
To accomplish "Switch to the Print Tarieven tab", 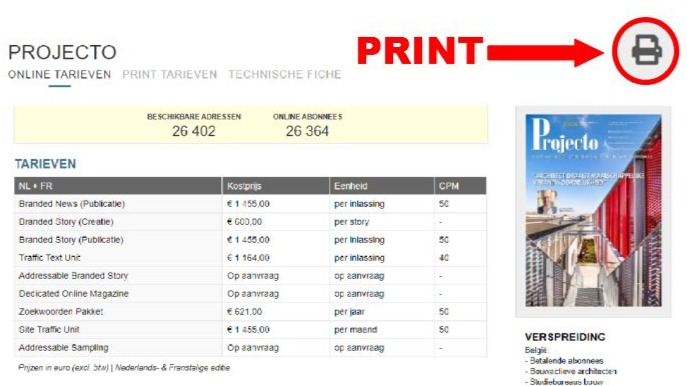I will tap(170, 74).
